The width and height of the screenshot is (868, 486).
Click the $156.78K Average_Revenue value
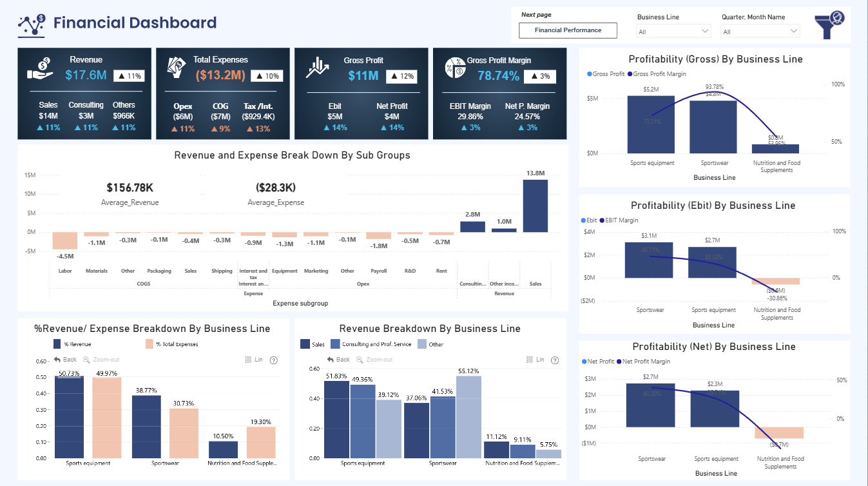coord(130,188)
